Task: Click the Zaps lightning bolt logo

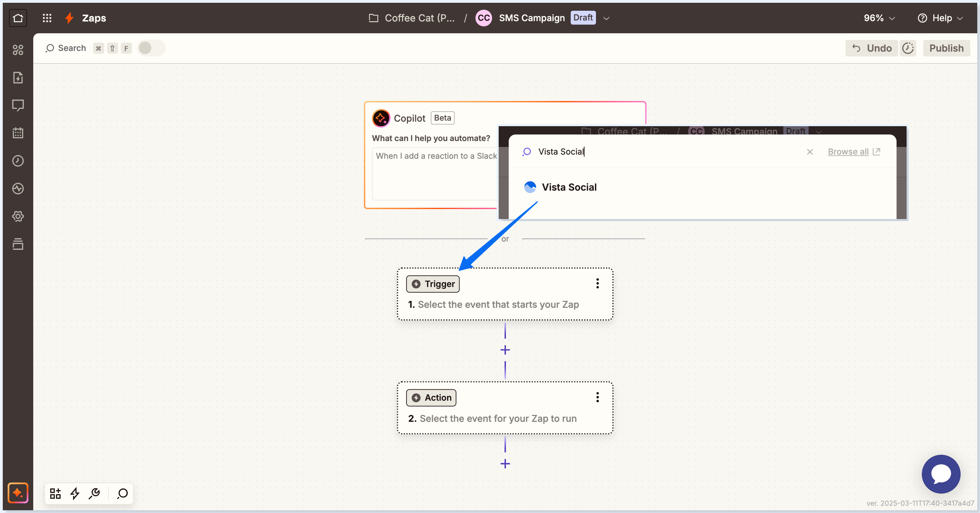Action: point(69,18)
